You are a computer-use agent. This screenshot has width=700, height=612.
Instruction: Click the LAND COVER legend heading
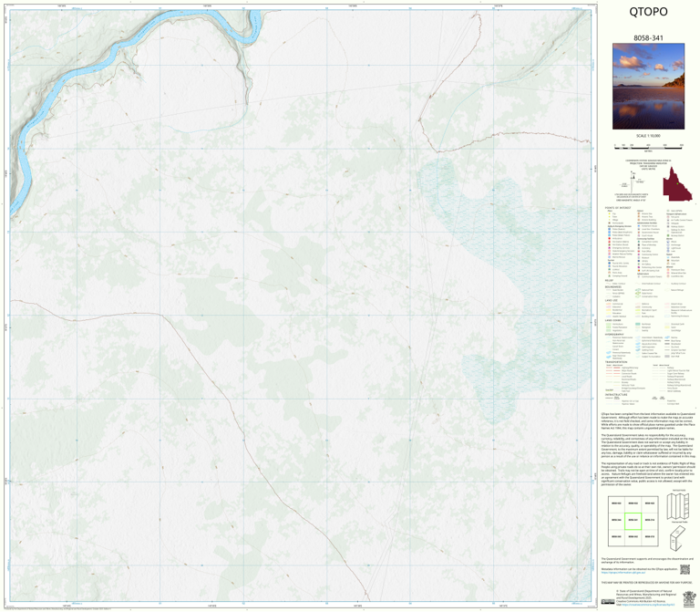612,320
